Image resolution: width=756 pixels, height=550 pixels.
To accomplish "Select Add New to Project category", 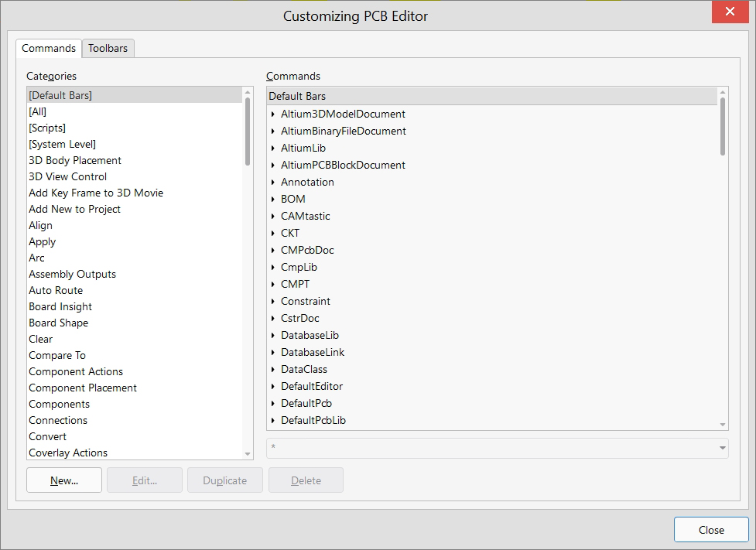I will (135, 209).
